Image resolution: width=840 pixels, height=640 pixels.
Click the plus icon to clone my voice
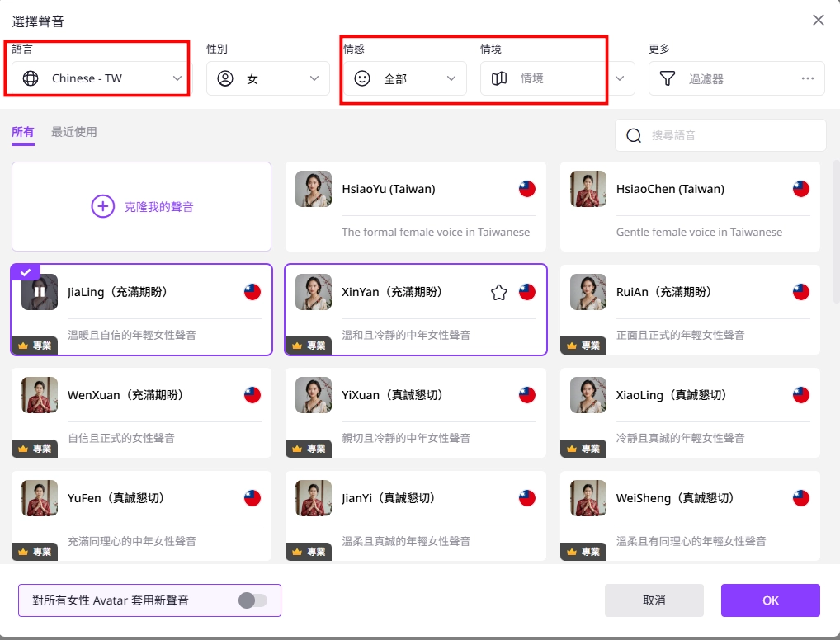click(x=102, y=206)
